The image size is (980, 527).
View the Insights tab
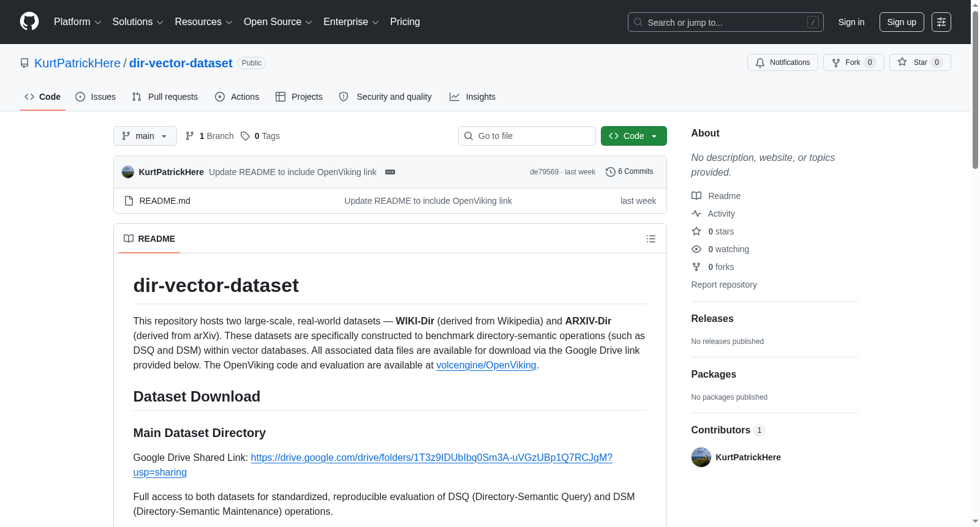pos(472,97)
